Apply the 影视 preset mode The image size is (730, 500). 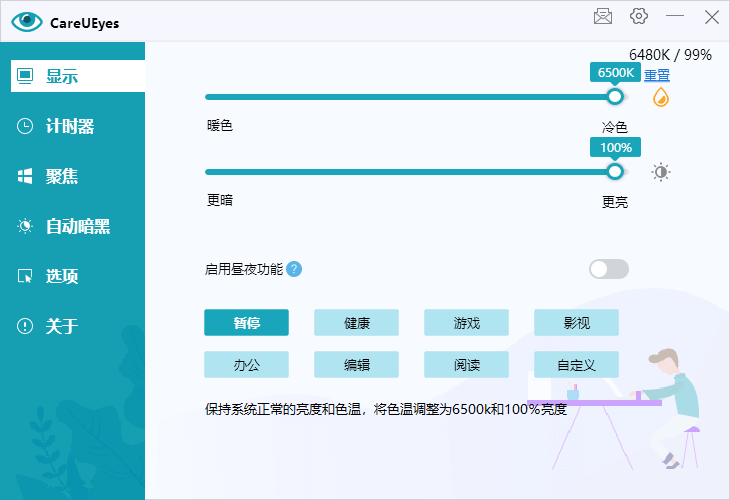[x=576, y=323]
